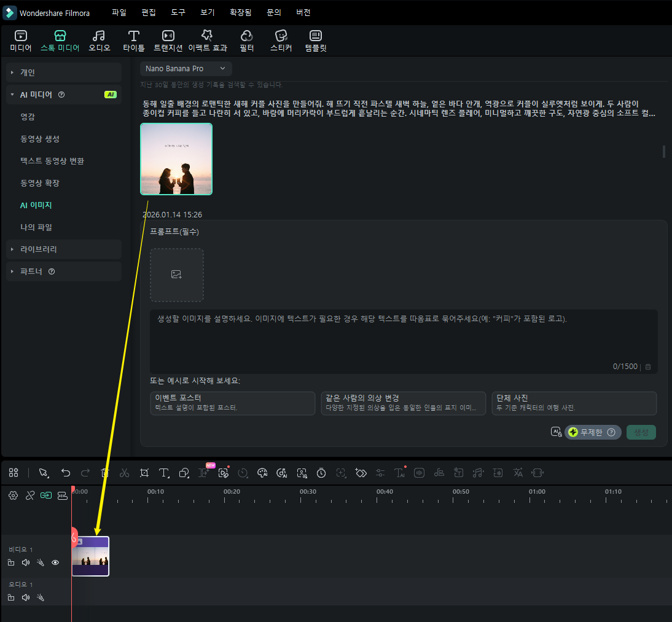Click the 이벤트 포스터 example button

[x=232, y=403]
